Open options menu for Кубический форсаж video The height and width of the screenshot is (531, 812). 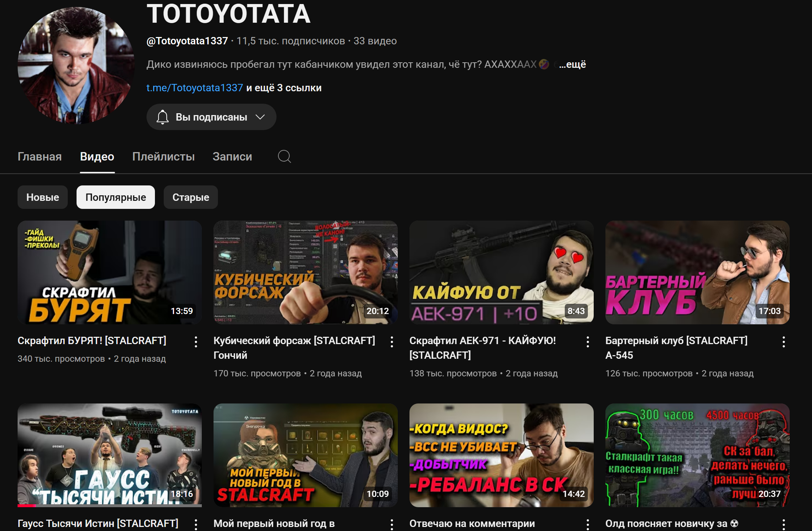[392, 342]
